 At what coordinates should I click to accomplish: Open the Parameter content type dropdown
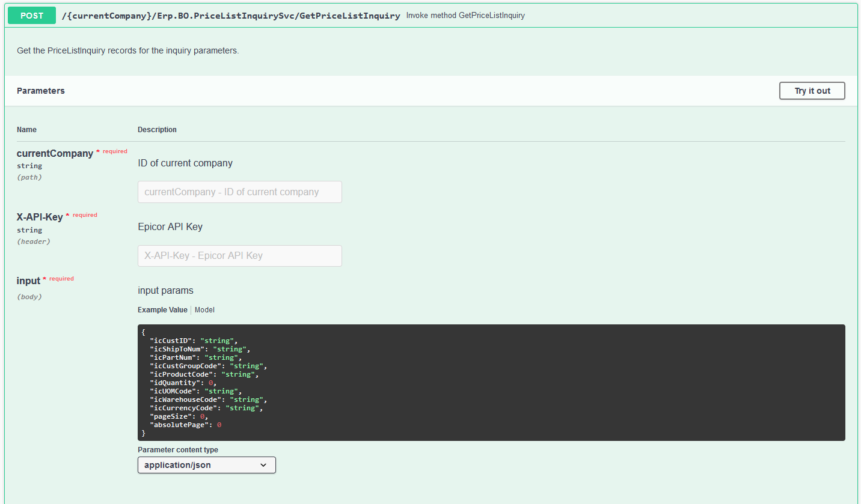click(x=207, y=465)
